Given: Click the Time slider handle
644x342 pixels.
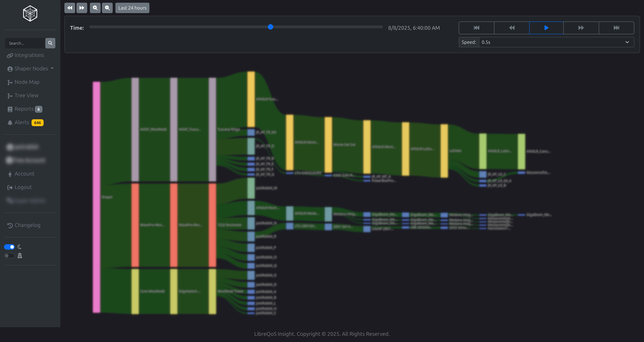Looking at the screenshot, I should 270,27.
